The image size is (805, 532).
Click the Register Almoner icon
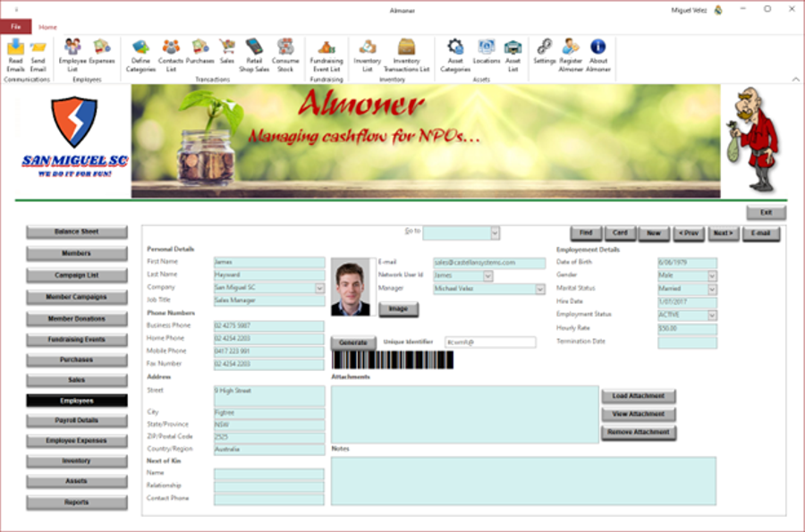click(x=571, y=55)
